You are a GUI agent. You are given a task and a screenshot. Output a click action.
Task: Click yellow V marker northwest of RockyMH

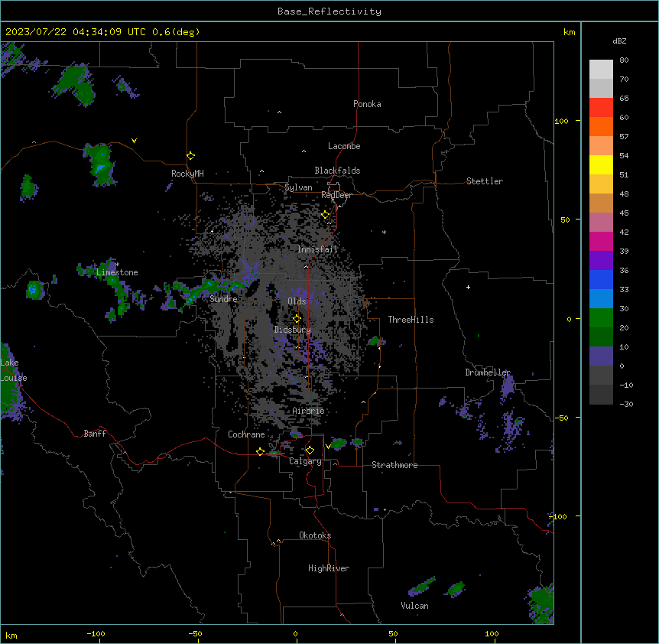tap(134, 141)
